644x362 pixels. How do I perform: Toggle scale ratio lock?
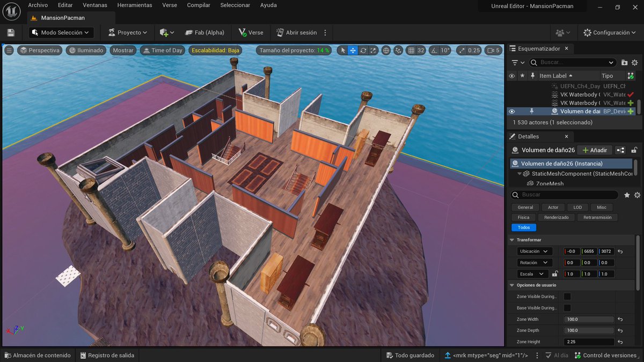tap(555, 274)
